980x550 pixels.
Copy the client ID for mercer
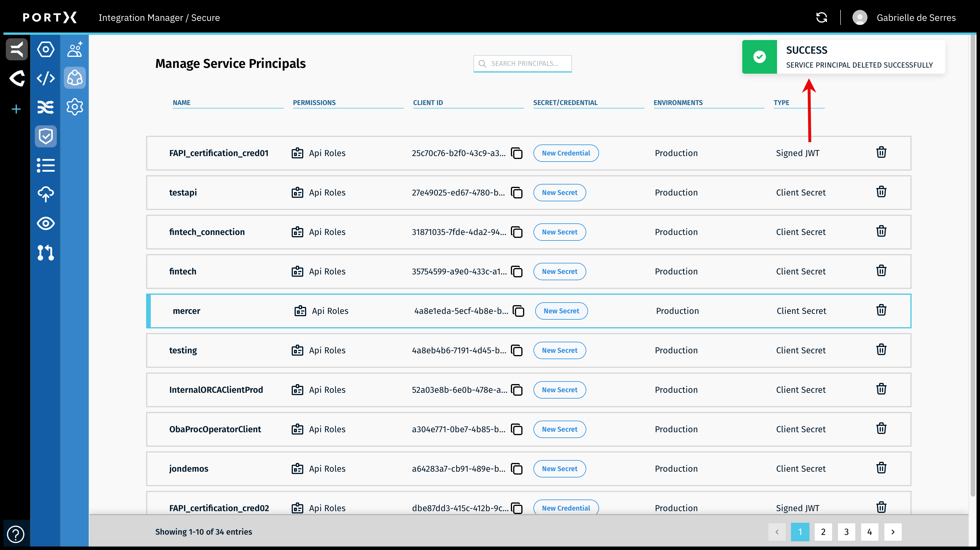[519, 311]
